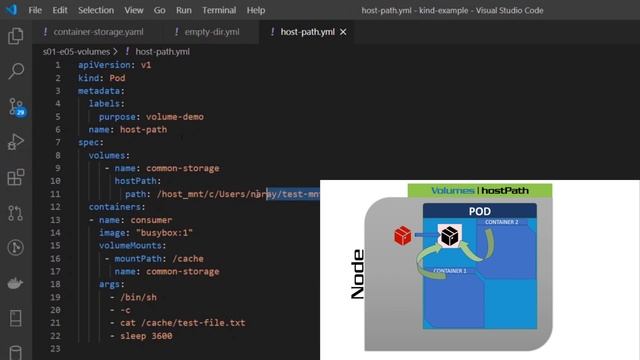Screen dimensions: 640x360
Task: Open the Go menu
Action: click(160, 10)
